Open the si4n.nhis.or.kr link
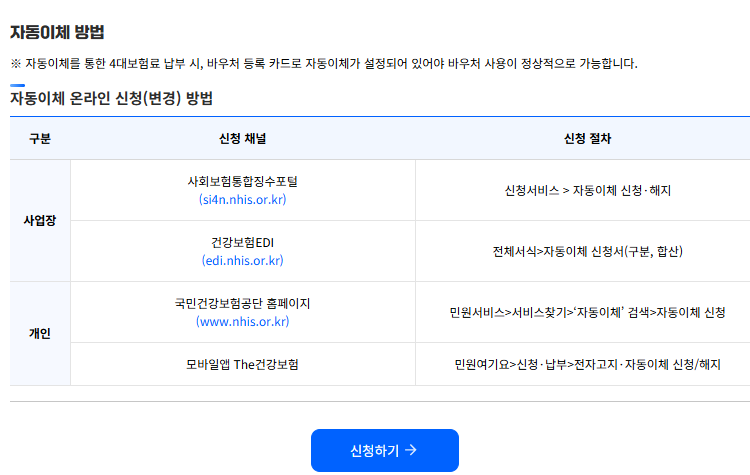Screen dimensions: 750x475 242,199
